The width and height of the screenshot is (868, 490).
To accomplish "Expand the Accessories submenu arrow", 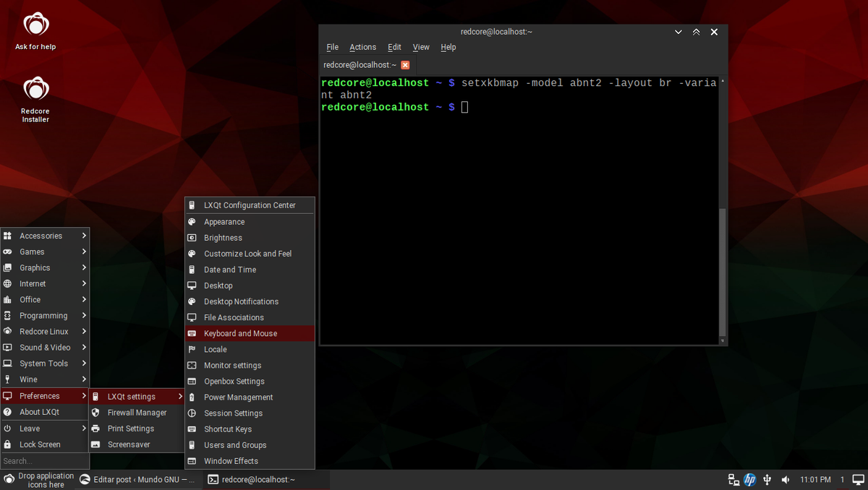I will coord(85,236).
